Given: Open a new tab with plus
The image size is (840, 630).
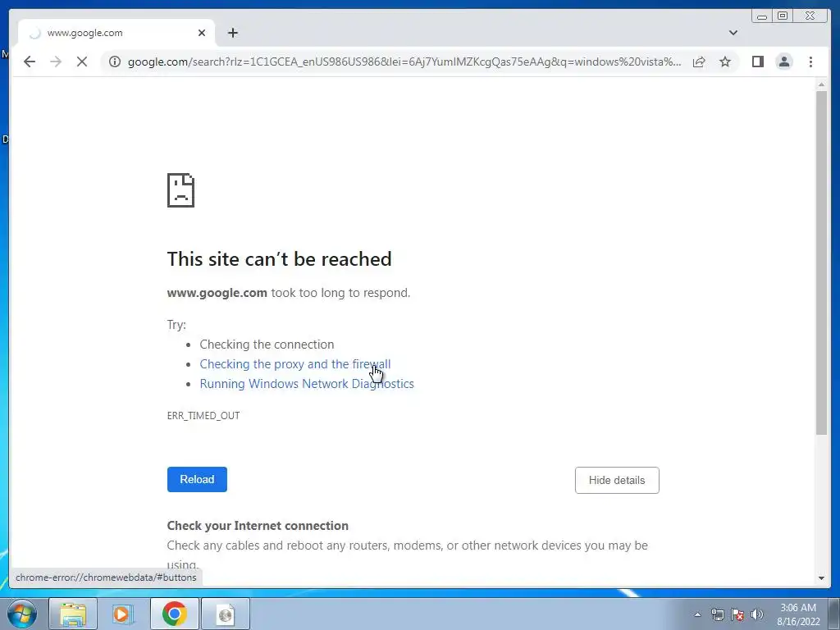Looking at the screenshot, I should [x=232, y=33].
